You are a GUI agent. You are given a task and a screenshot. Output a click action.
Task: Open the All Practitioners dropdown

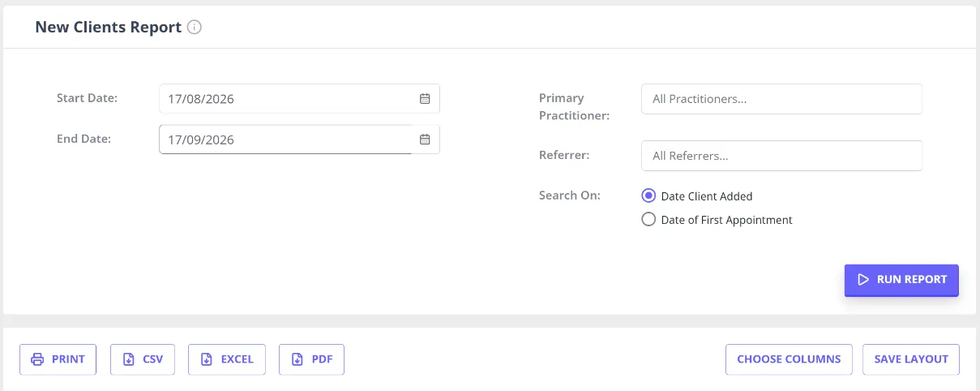pos(781,99)
